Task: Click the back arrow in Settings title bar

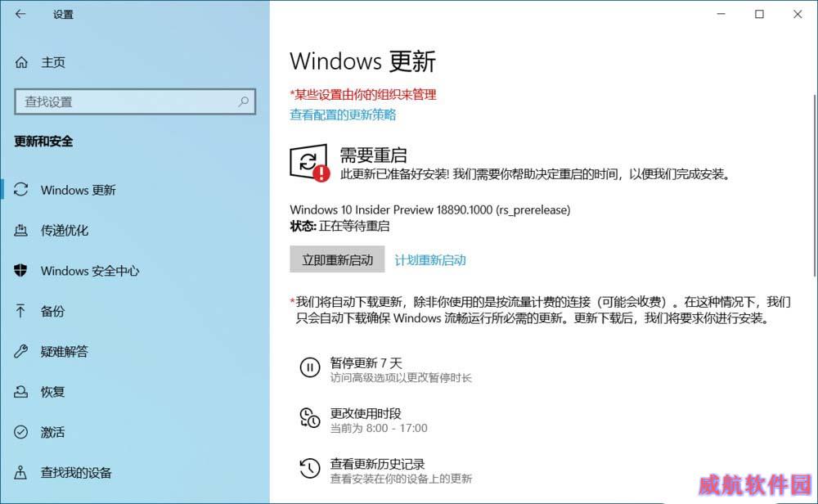Action: pyautogui.click(x=20, y=14)
